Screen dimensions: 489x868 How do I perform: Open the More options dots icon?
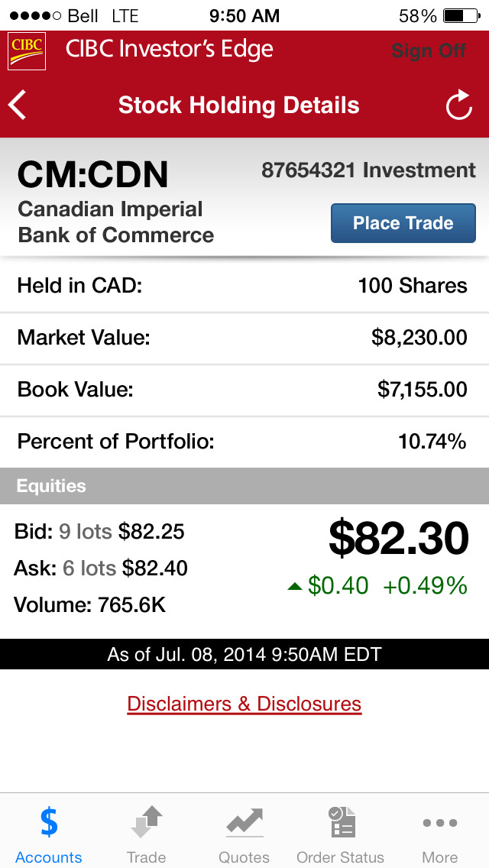440,823
